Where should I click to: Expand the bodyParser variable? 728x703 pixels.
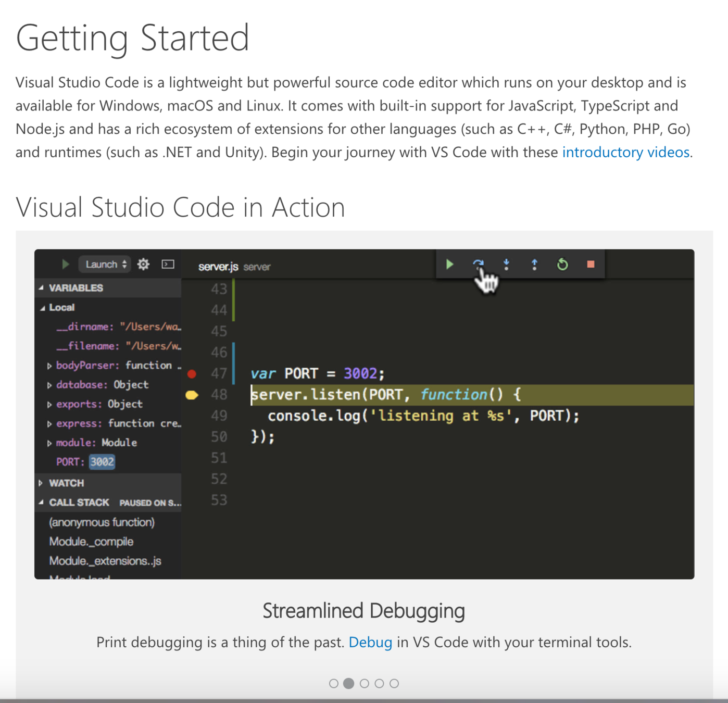(x=49, y=366)
